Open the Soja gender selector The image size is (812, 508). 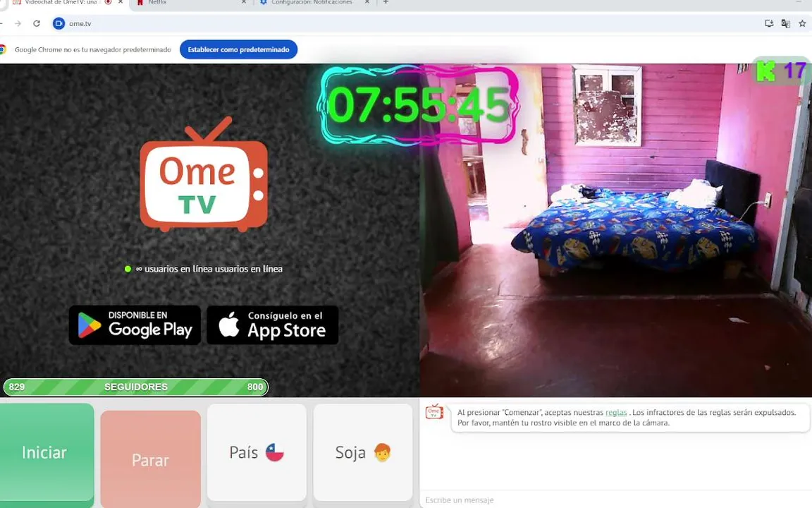click(x=362, y=452)
